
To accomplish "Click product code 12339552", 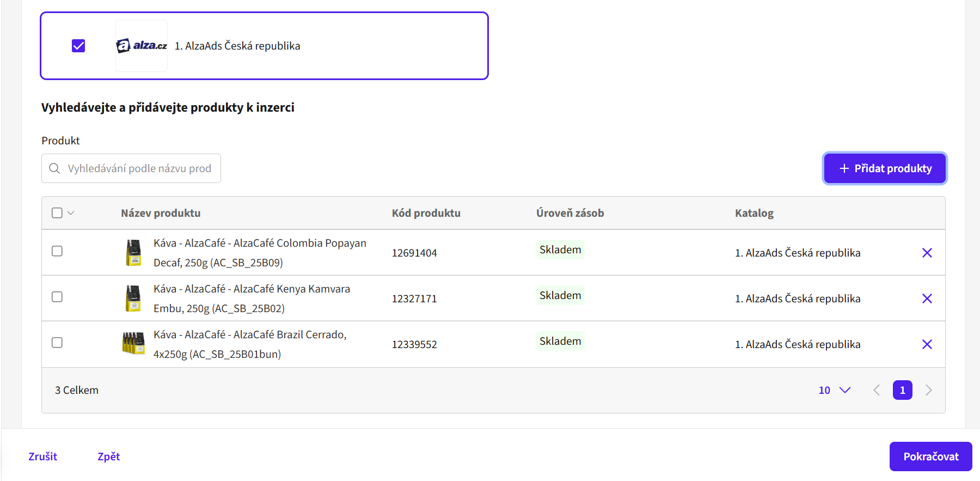I will click(x=414, y=344).
